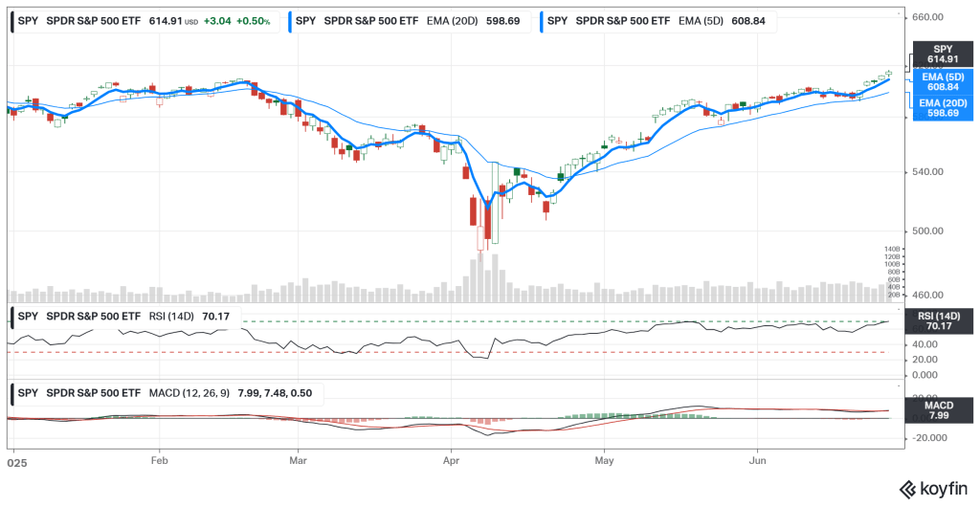The width and height of the screenshot is (980, 506).
Task: Click the black color bar beside SPY legend
Action: tap(11, 20)
